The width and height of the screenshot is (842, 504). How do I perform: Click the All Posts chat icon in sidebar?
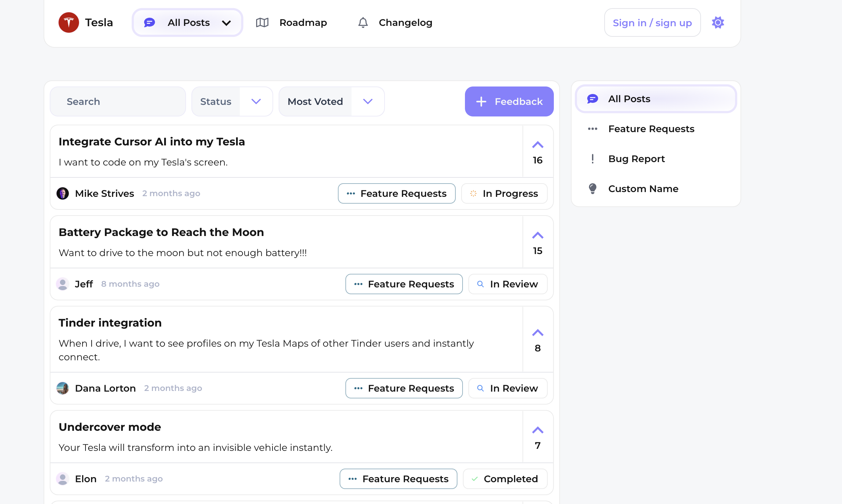[x=593, y=99]
